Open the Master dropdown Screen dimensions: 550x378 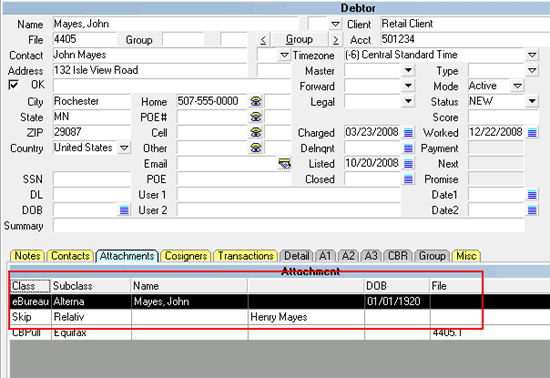[x=408, y=70]
